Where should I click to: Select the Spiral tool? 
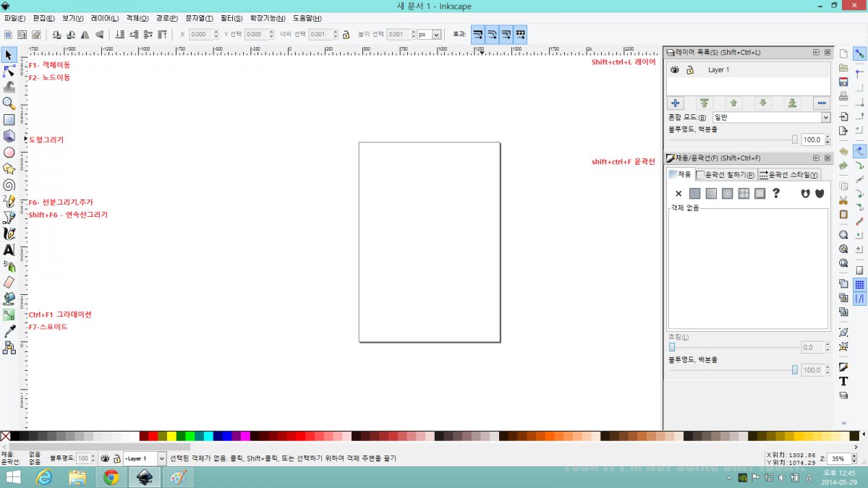coord(9,185)
